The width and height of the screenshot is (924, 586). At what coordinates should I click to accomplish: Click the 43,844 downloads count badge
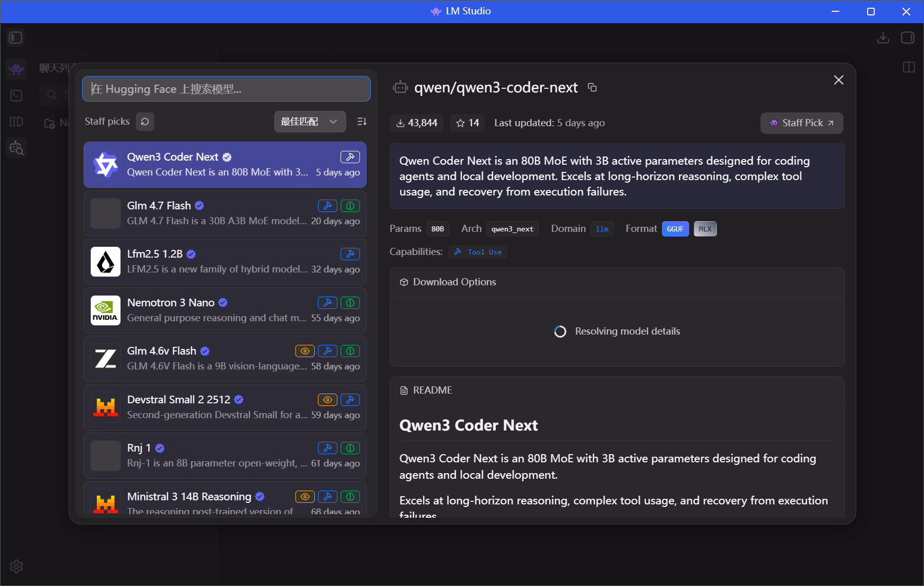point(416,123)
